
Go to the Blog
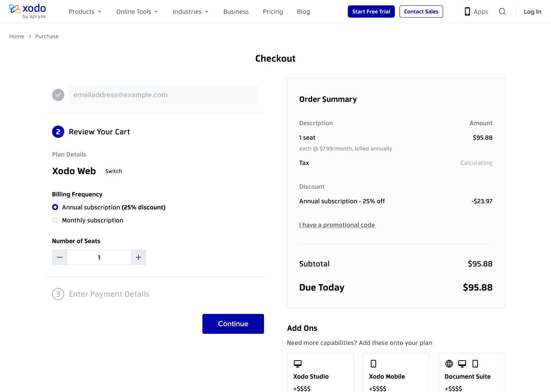coord(303,11)
